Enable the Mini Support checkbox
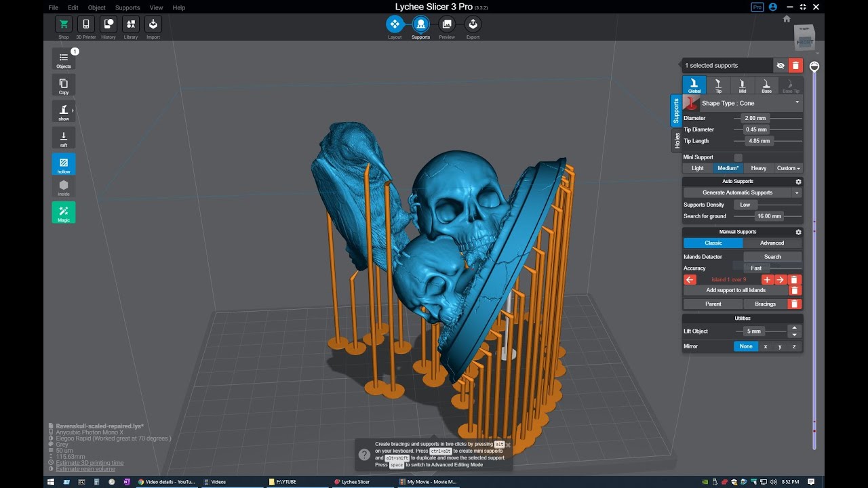The width and height of the screenshot is (868, 488). [x=738, y=157]
